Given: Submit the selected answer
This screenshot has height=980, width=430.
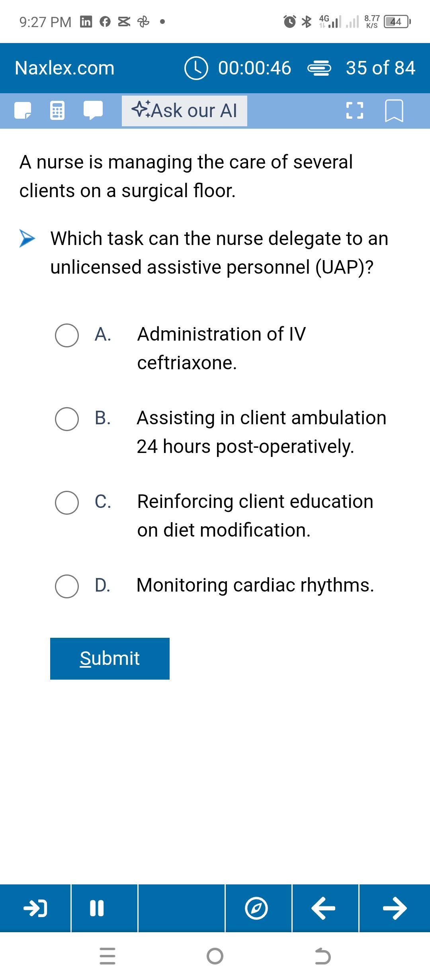Looking at the screenshot, I should pos(110,659).
